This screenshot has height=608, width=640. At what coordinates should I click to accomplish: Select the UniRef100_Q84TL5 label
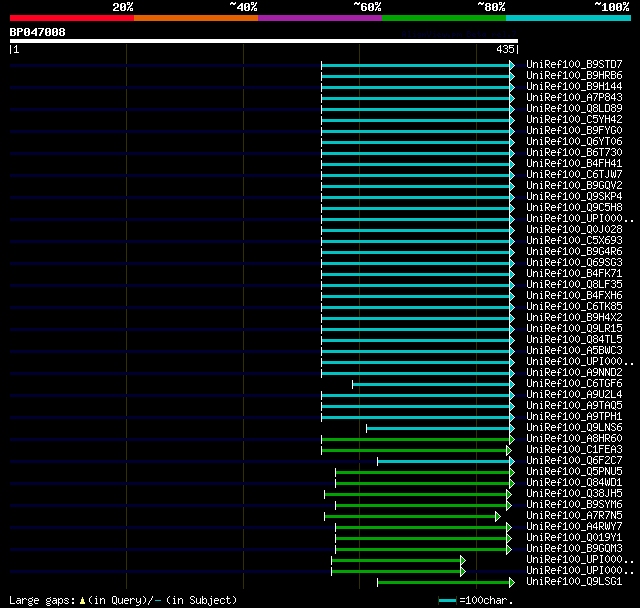click(574, 340)
